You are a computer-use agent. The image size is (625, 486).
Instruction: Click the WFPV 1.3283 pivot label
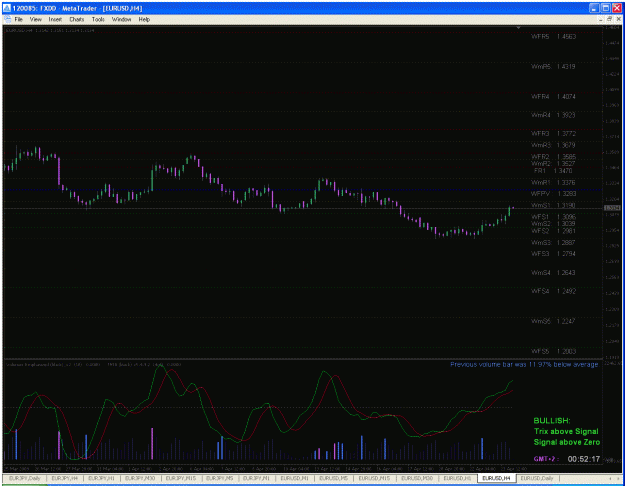click(x=553, y=194)
